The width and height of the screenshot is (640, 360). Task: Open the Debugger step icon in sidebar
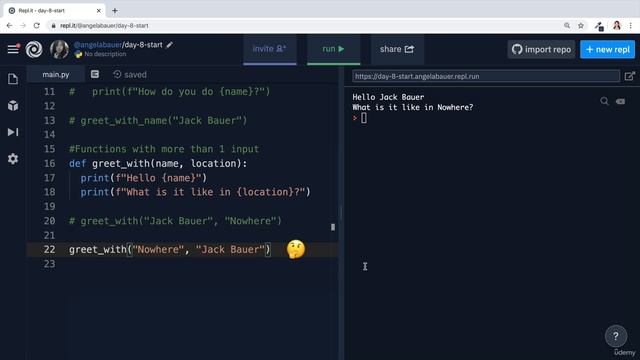coord(13,132)
